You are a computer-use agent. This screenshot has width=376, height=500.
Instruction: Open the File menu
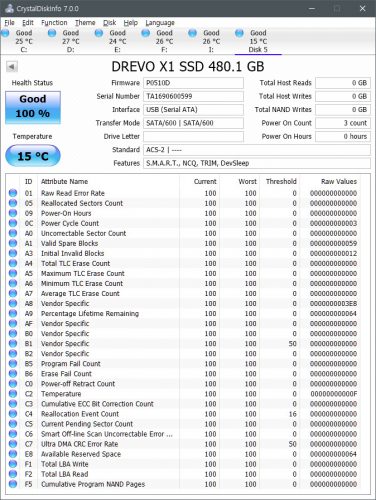(x=9, y=23)
